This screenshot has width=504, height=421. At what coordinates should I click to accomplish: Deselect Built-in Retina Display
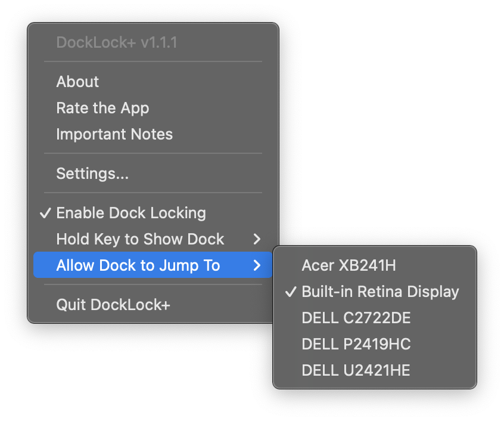tap(380, 292)
